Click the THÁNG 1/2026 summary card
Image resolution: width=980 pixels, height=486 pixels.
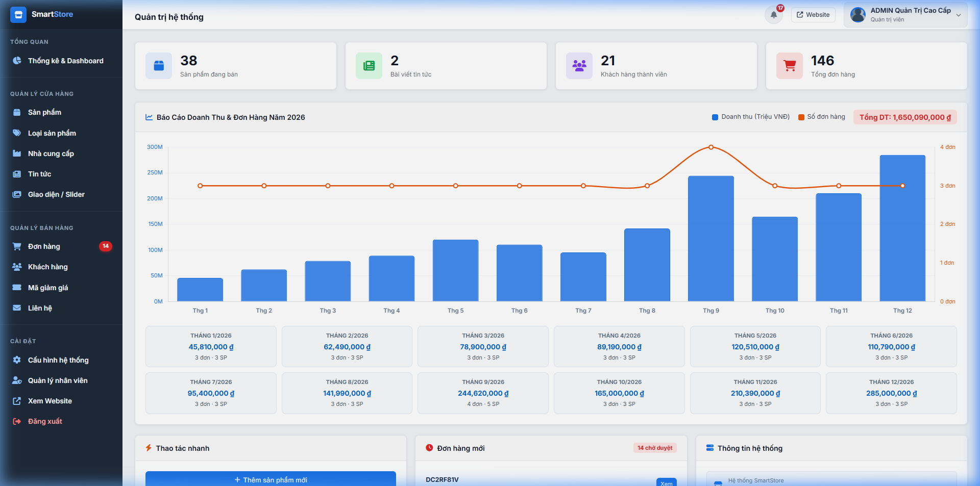pos(211,346)
